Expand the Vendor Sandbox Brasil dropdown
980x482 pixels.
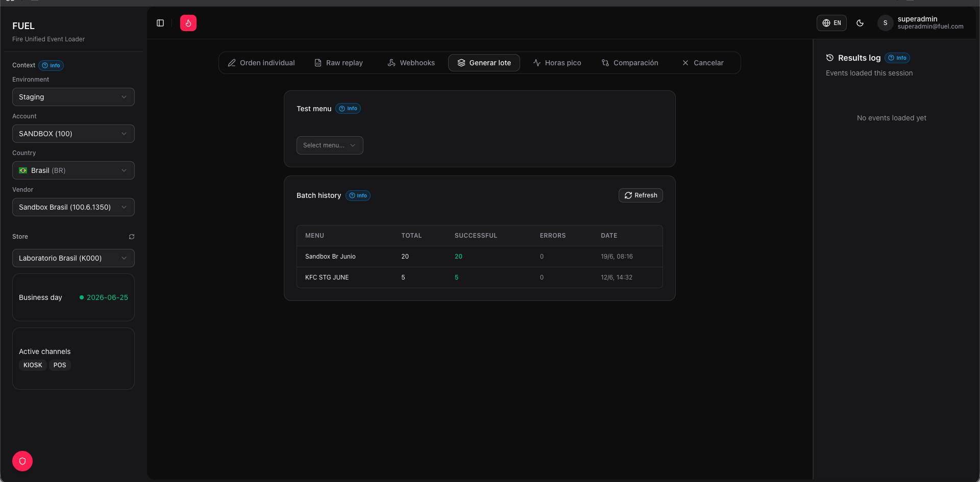click(73, 207)
